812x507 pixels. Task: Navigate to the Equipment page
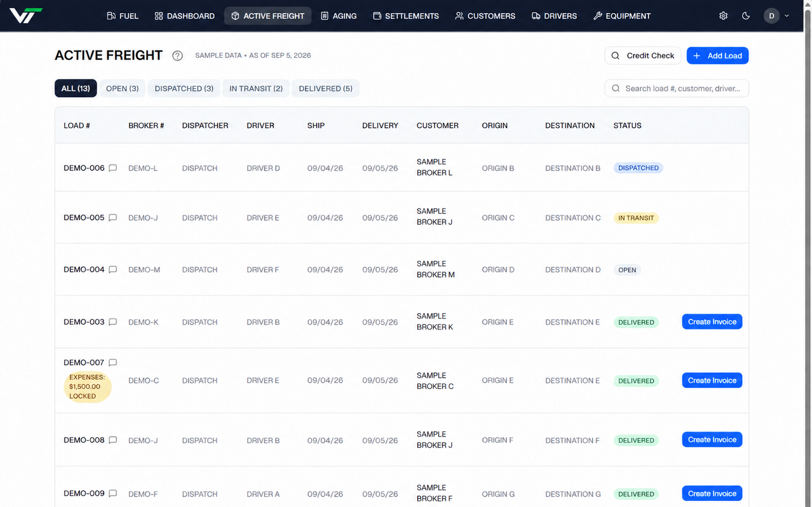(x=622, y=16)
